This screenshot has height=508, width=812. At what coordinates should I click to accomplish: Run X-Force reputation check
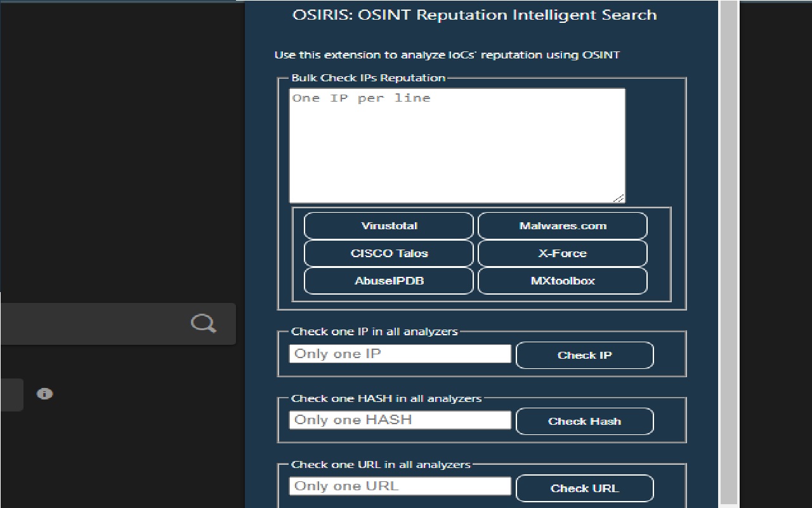click(563, 253)
